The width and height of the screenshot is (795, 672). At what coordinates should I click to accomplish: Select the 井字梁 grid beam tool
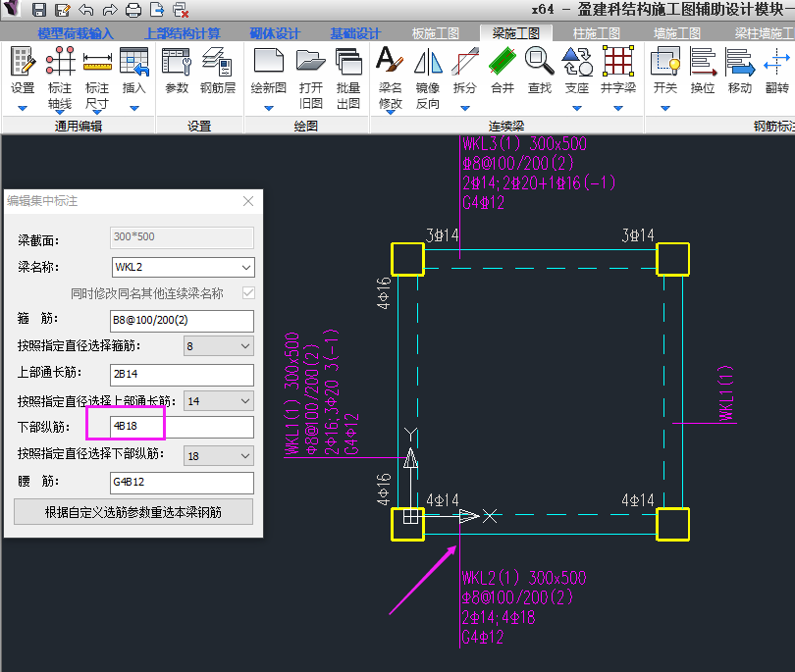pos(618,71)
